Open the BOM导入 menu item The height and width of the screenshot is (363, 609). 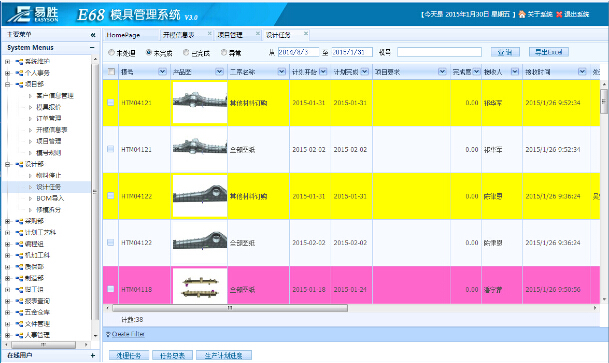tap(50, 198)
